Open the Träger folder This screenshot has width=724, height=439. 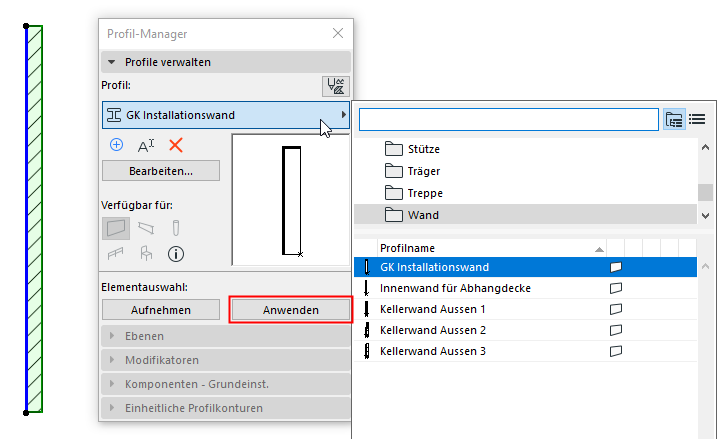pos(424,171)
